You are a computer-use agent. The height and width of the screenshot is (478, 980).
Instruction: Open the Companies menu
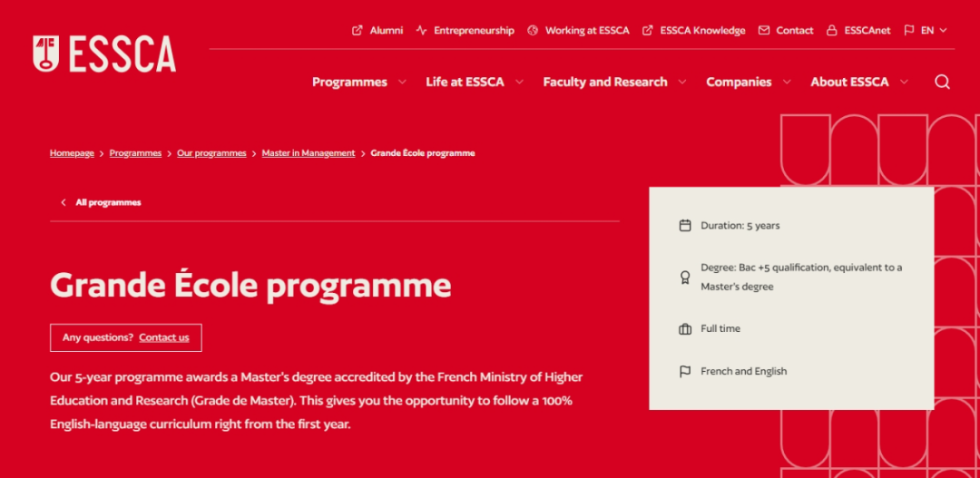coord(739,82)
